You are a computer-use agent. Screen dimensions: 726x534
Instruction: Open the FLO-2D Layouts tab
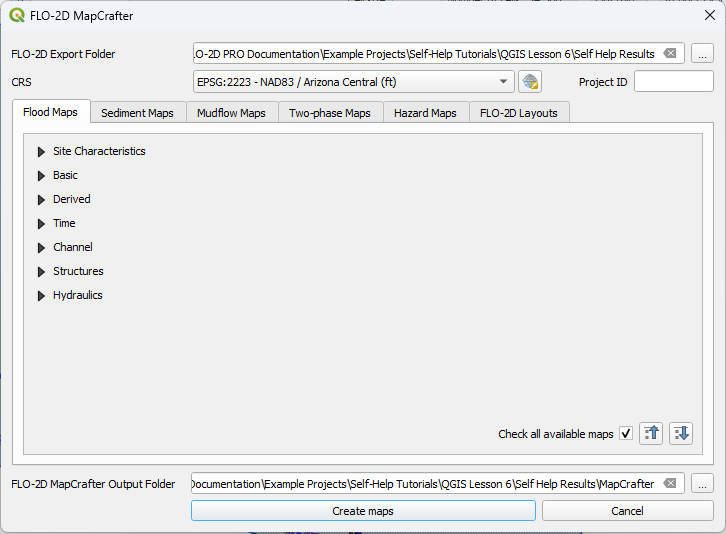tap(518, 113)
